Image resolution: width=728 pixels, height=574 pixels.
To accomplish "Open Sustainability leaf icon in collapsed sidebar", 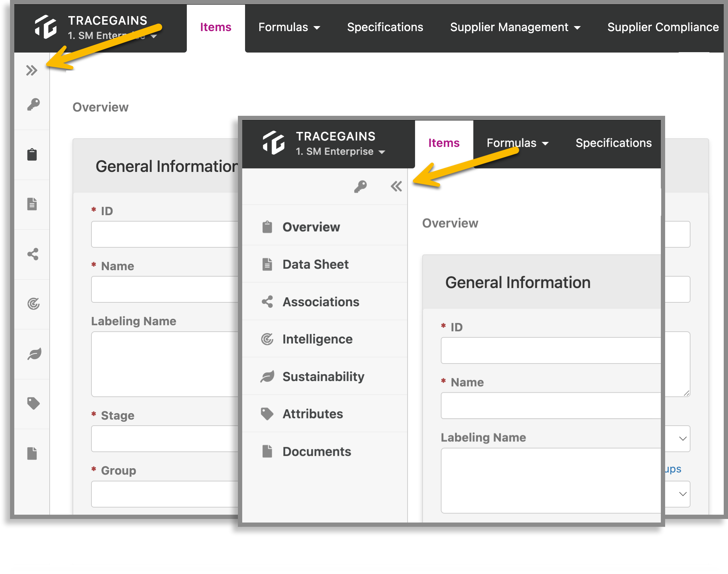I will pyautogui.click(x=34, y=354).
